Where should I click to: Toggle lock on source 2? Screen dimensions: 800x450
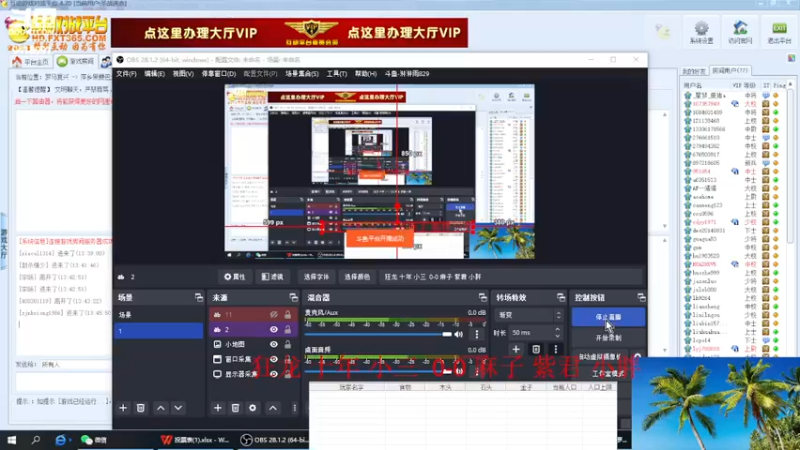pyautogui.click(x=288, y=330)
